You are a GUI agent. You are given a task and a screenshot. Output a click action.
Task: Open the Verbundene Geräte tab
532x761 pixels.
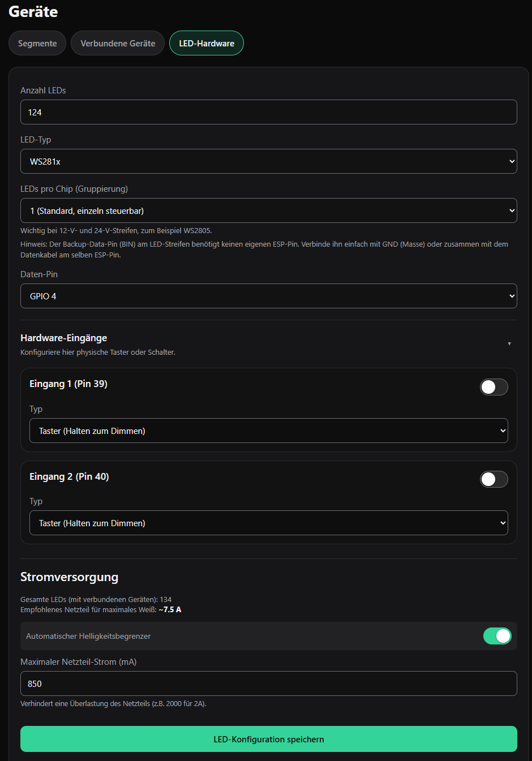[118, 43]
